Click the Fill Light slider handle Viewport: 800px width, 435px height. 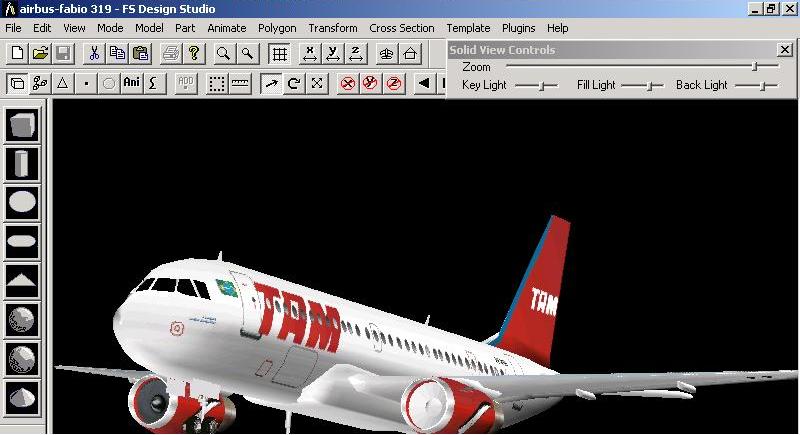pos(649,86)
